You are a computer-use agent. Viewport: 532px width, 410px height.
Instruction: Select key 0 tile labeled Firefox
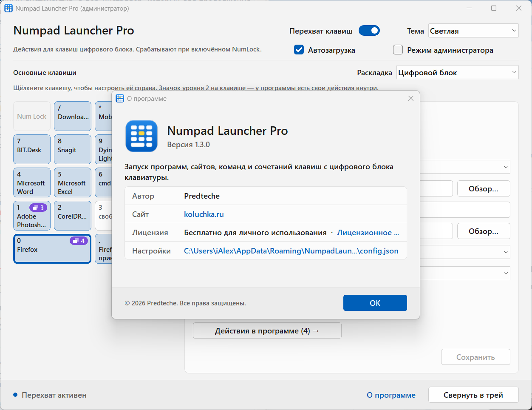(x=52, y=249)
